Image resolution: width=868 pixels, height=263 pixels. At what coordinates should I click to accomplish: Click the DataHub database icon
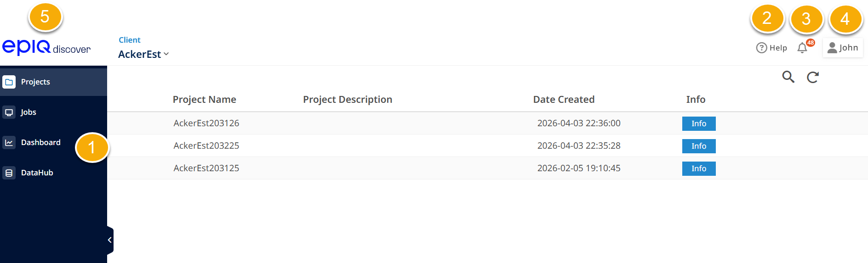(x=9, y=173)
